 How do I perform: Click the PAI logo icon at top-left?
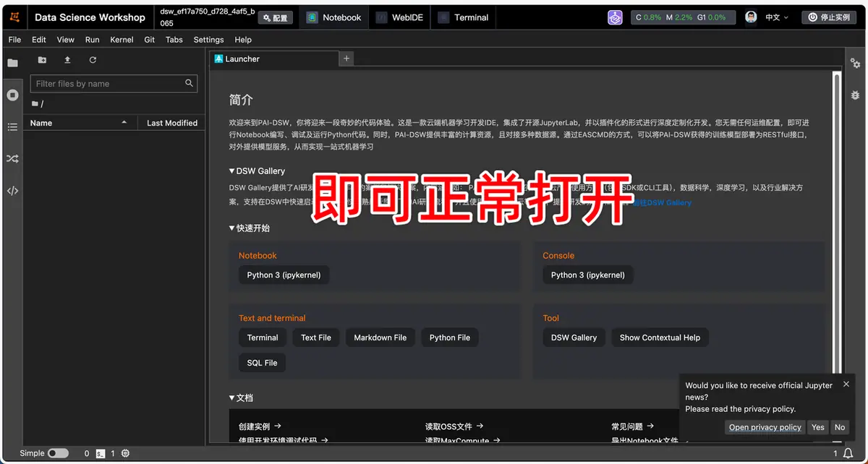(x=14, y=17)
